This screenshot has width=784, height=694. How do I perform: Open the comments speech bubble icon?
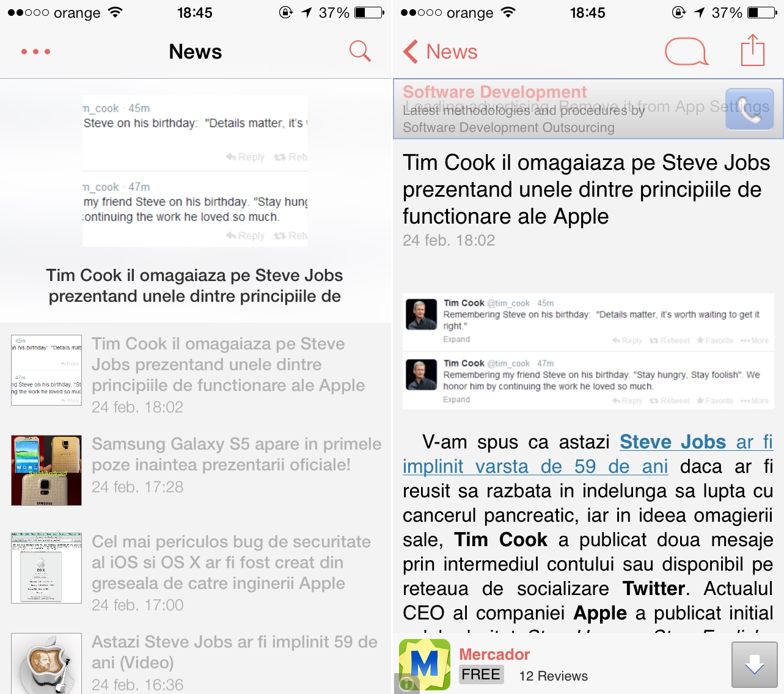[687, 51]
